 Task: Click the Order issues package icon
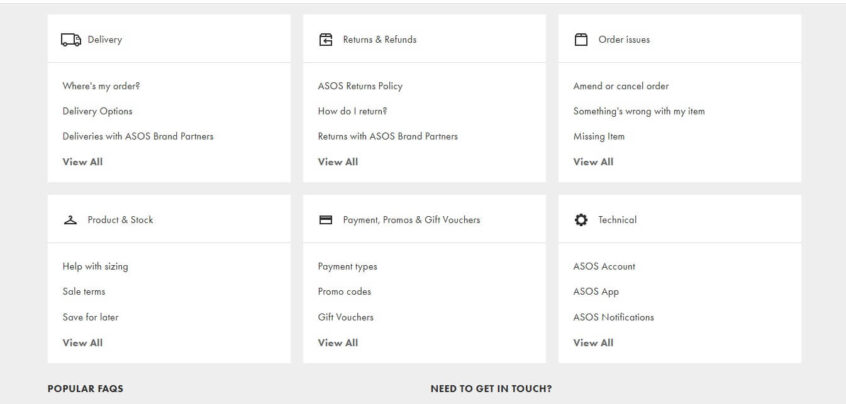point(581,39)
